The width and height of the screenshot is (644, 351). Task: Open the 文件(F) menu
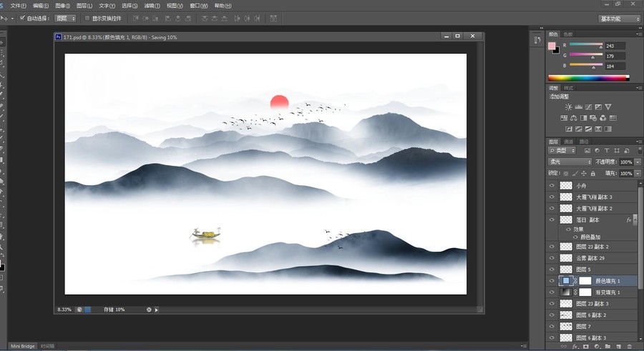coord(18,6)
